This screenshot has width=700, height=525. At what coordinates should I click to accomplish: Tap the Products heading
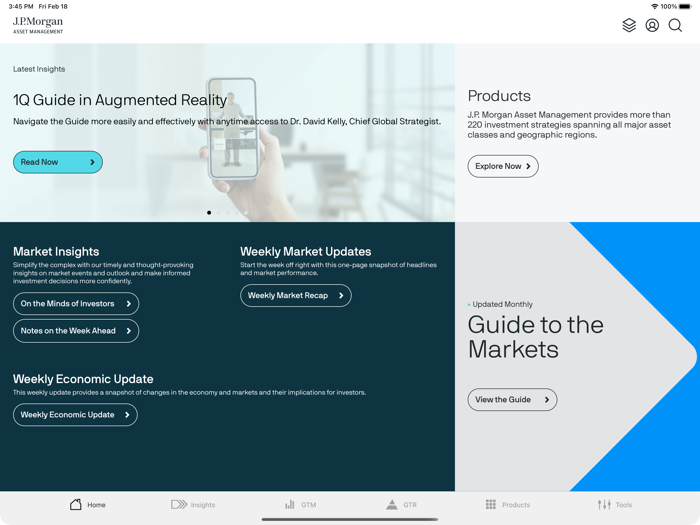(x=499, y=96)
